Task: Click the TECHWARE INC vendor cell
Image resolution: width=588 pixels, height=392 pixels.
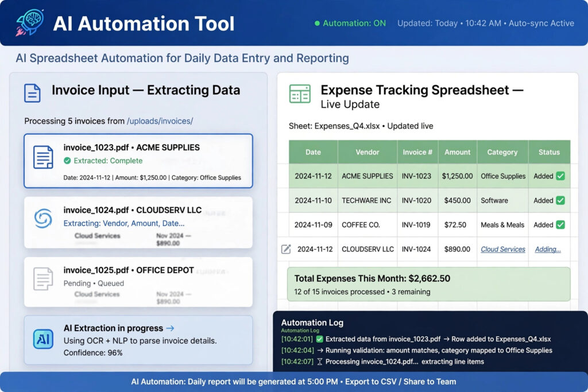Action: 366,200
